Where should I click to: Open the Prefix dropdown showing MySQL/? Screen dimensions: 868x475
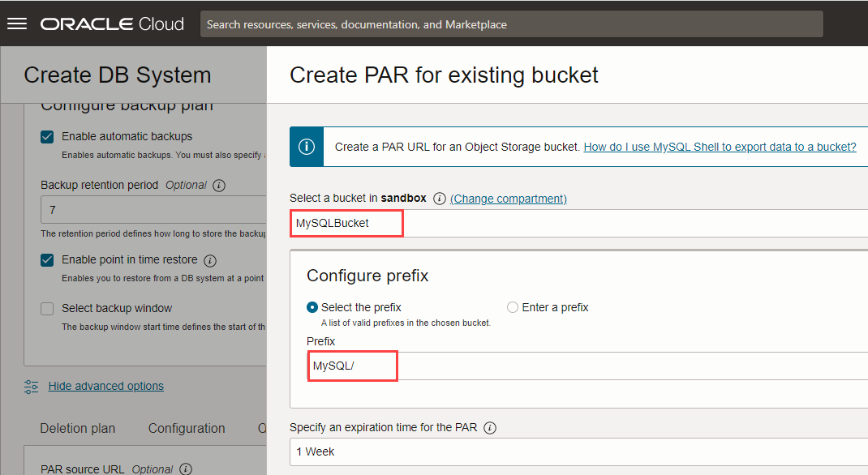[352, 366]
